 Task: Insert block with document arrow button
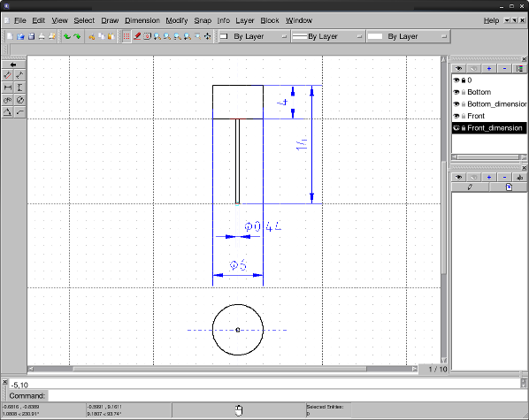[509, 187]
